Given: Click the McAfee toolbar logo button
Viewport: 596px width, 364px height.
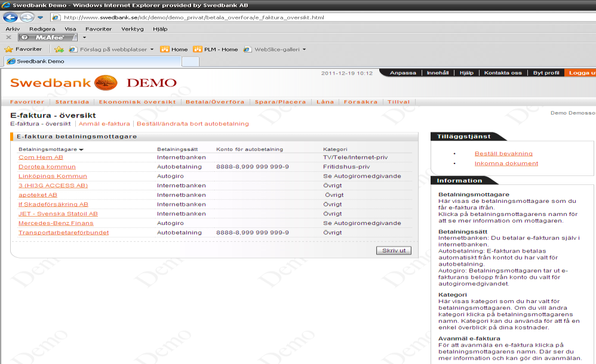Looking at the screenshot, I should (48, 37).
